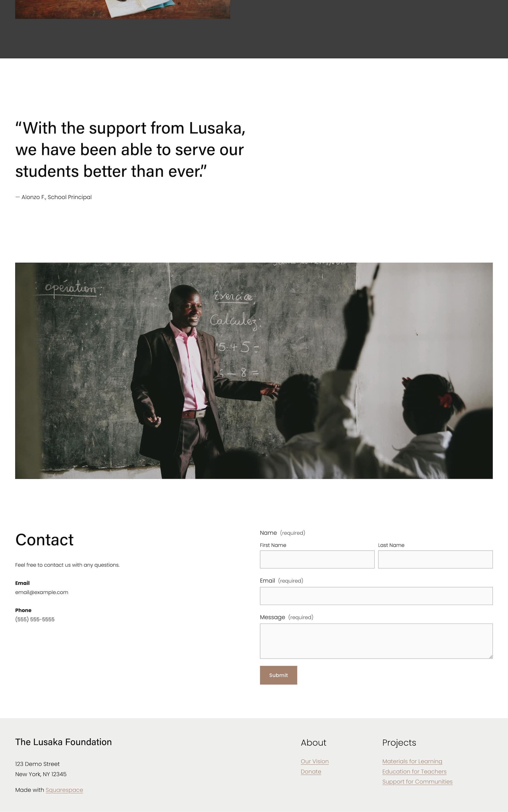
Task: Click the teacher at chalkboard photo
Action: tap(254, 371)
